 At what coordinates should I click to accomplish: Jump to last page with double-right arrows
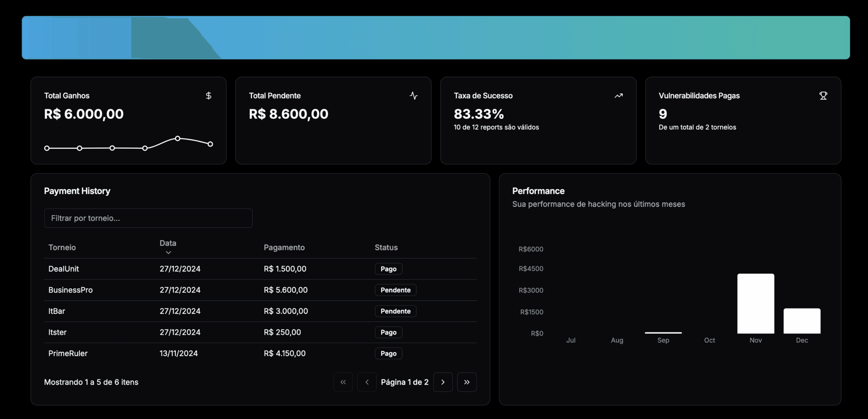(x=467, y=382)
